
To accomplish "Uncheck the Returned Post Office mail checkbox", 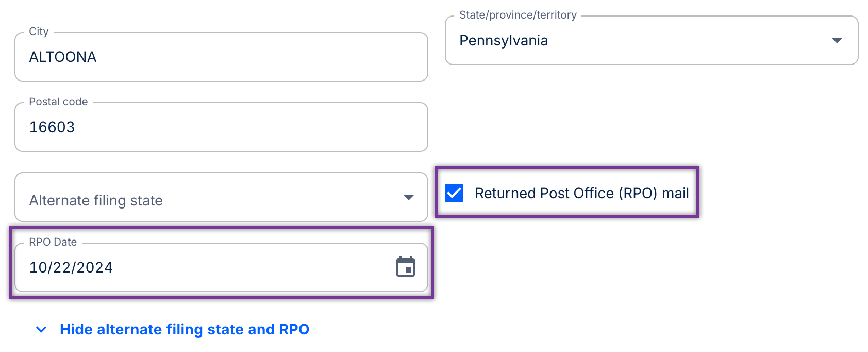I will [x=454, y=193].
